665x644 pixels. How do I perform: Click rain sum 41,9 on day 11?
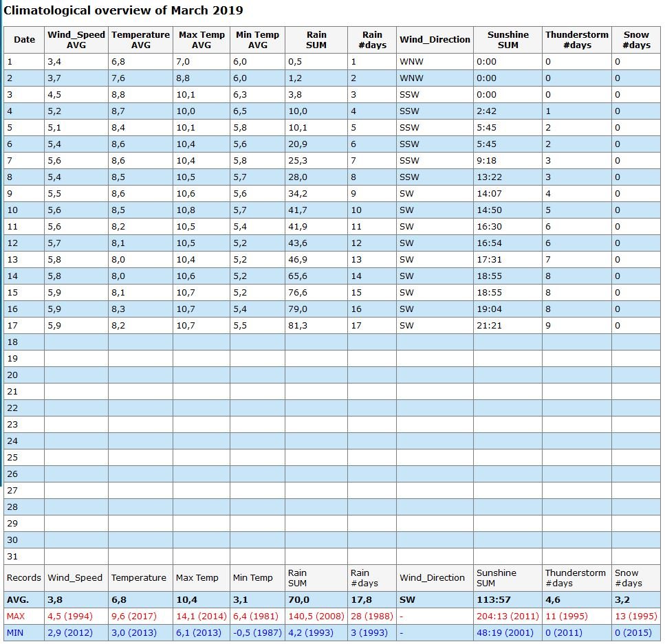pos(298,227)
